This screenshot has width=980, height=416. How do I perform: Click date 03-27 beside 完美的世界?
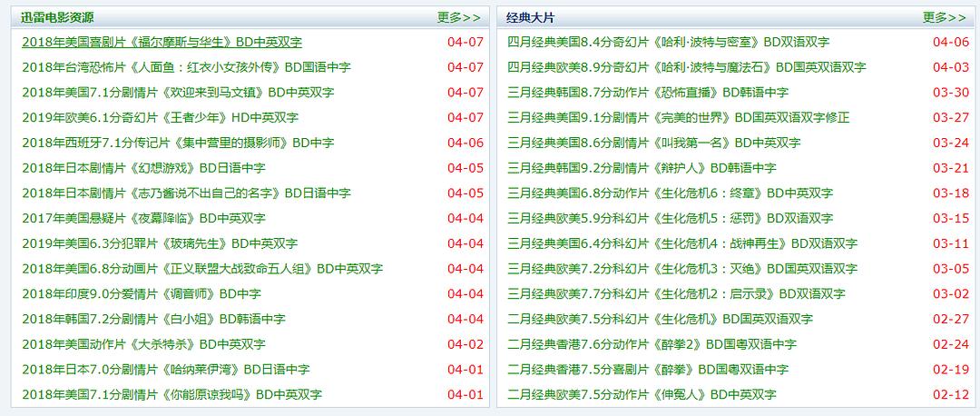(951, 117)
